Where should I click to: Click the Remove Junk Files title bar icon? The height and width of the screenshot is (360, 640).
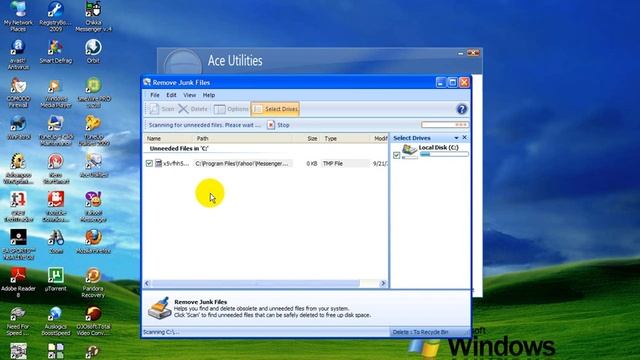[147, 82]
